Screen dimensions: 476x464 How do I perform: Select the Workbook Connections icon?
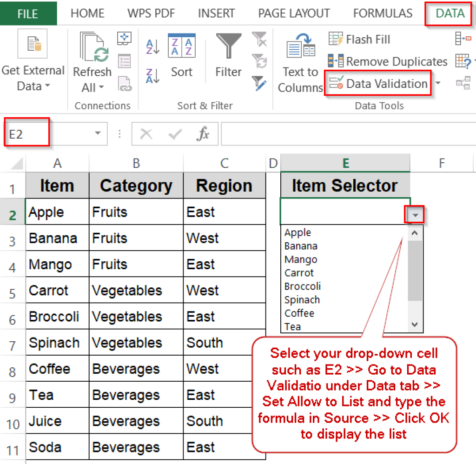(124, 38)
